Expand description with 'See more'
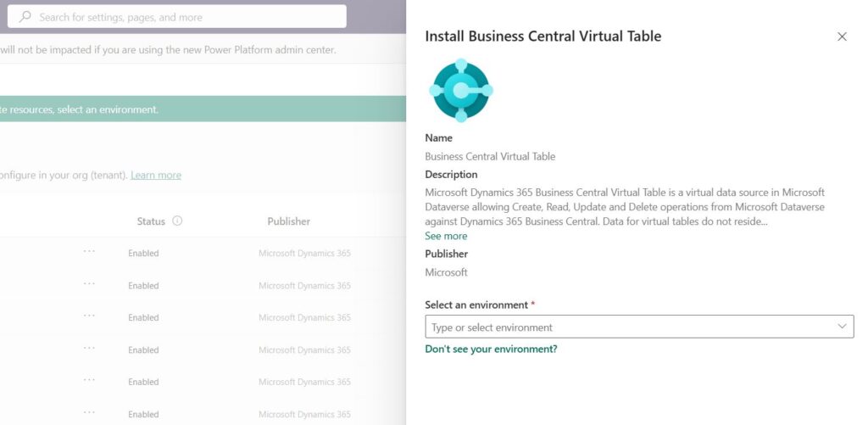The image size is (868, 425). [x=446, y=236]
